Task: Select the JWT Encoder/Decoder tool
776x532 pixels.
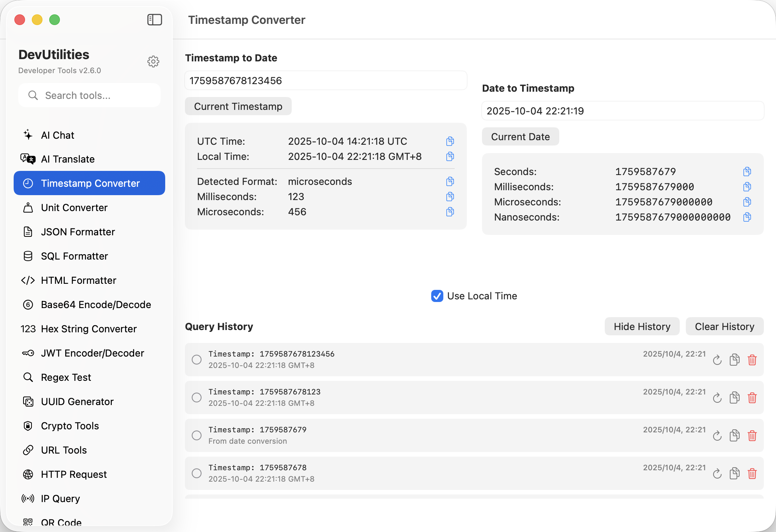Action: pyautogui.click(x=93, y=353)
